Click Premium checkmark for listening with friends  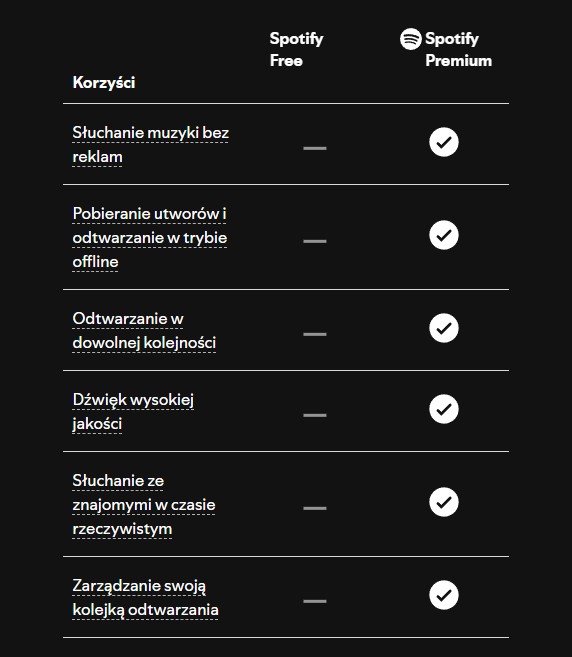pyautogui.click(x=443, y=502)
